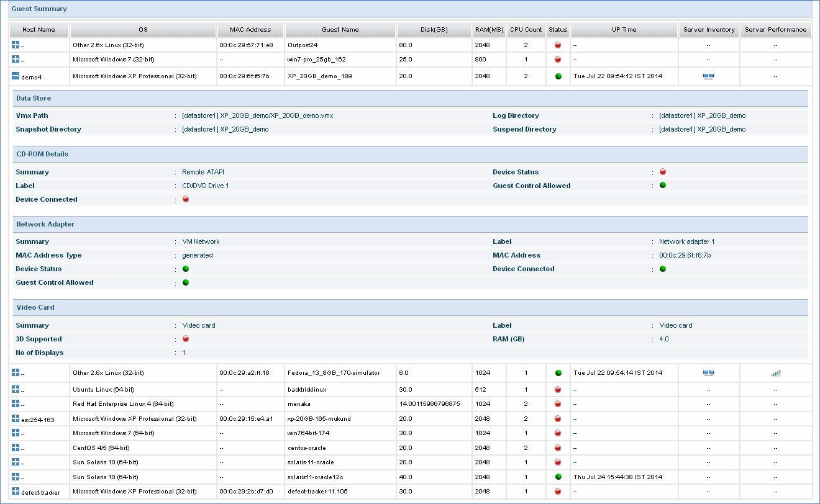Screen dimensions: 820x504
Task: Click red status icon for Outpost24 guest
Action: [x=558, y=45]
